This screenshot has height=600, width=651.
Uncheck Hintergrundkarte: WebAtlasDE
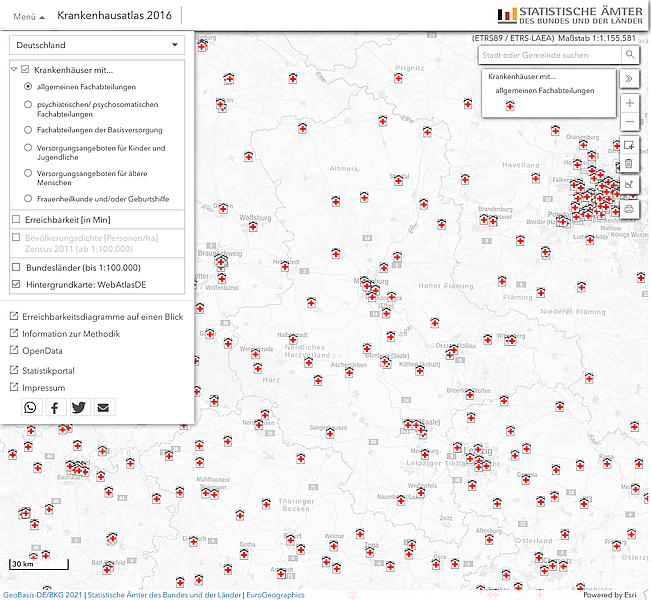point(16,284)
